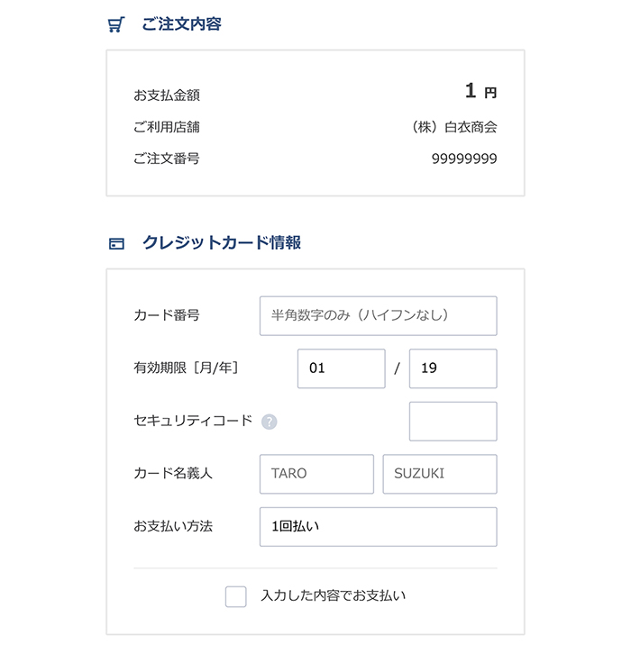Open the expiry year dropdown showing 19
The image size is (631, 672).
(453, 368)
